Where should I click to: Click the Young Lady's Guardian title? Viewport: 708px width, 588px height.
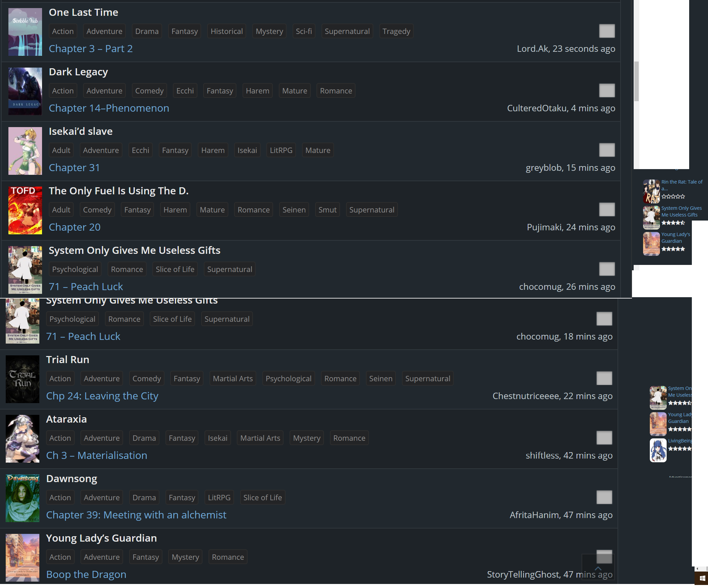click(x=102, y=538)
